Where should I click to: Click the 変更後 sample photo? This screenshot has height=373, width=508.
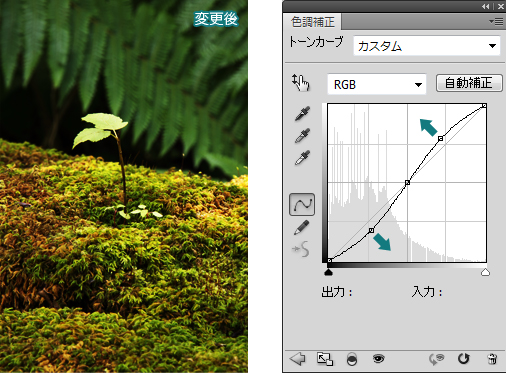[124, 186]
